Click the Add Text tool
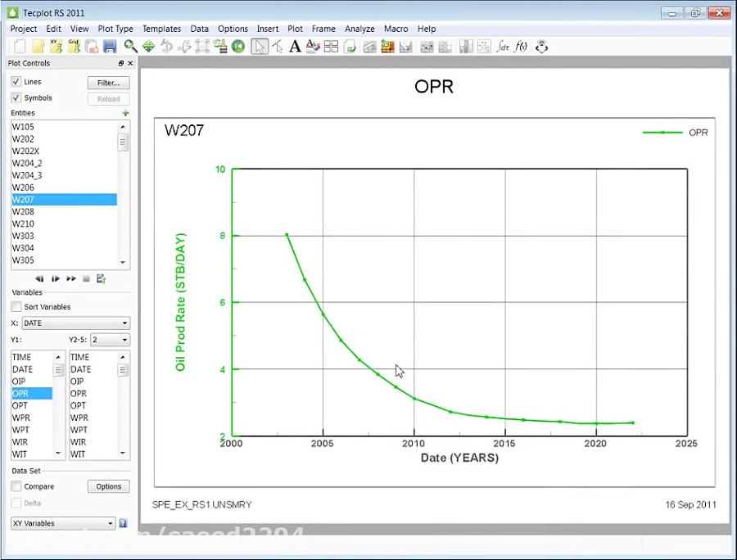This screenshot has width=737, height=560. click(295, 47)
